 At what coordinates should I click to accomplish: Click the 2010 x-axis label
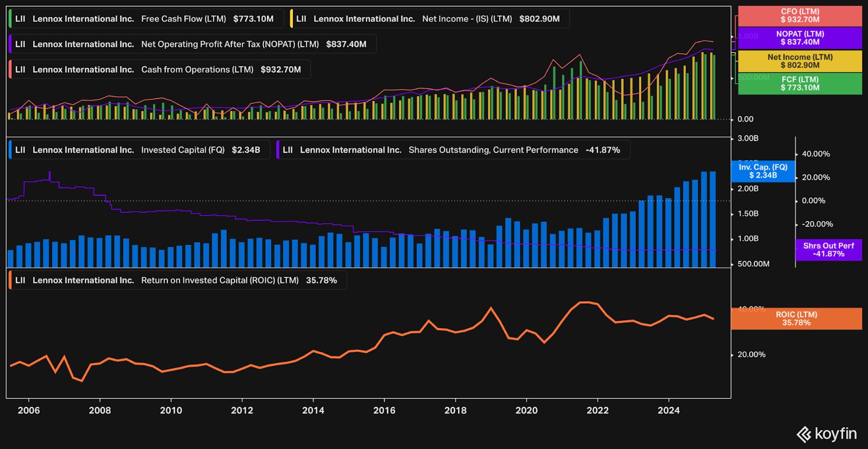[x=171, y=410]
